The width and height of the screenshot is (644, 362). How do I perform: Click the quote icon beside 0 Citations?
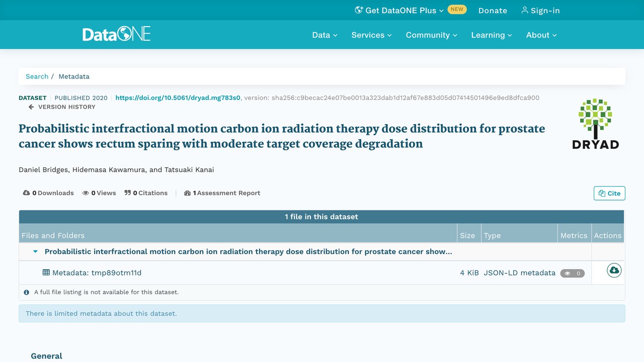click(x=128, y=193)
